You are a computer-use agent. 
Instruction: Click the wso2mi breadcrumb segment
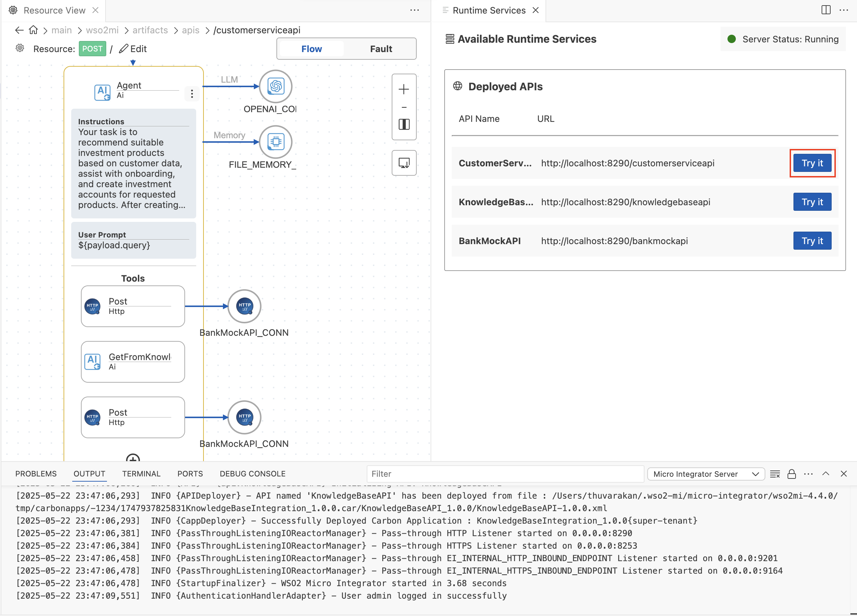tap(102, 30)
